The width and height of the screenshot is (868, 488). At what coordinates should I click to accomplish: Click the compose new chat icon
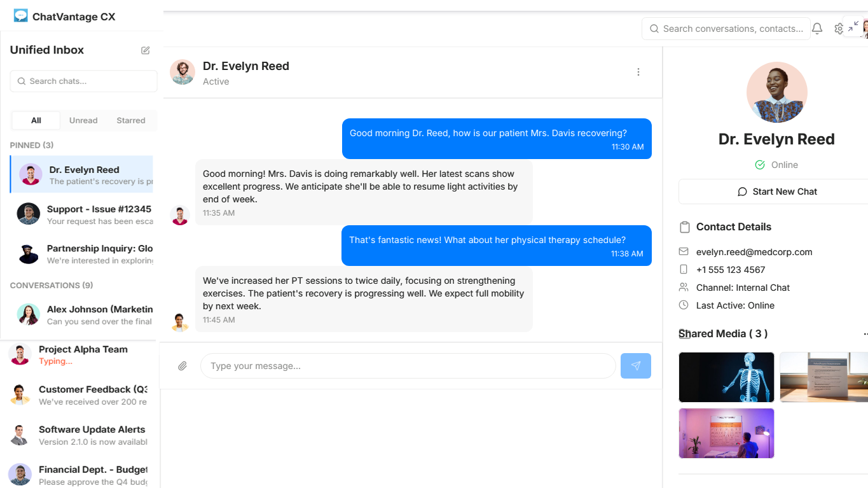click(x=146, y=50)
